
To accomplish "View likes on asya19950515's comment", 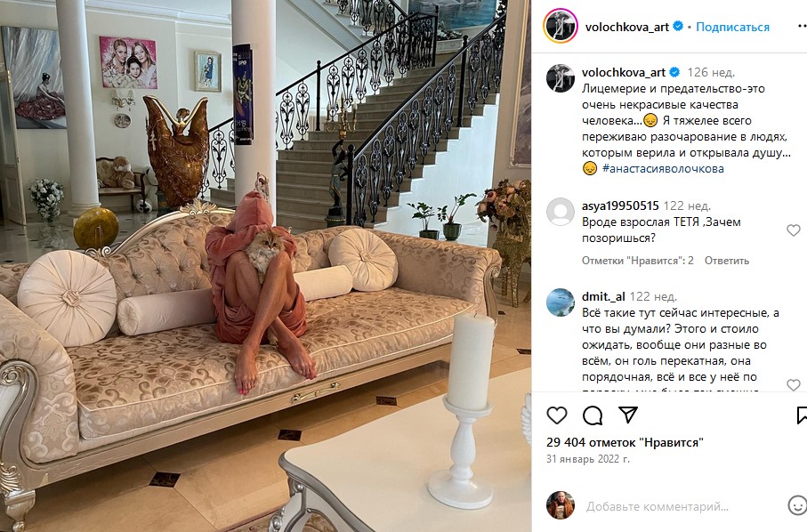I will [638, 261].
